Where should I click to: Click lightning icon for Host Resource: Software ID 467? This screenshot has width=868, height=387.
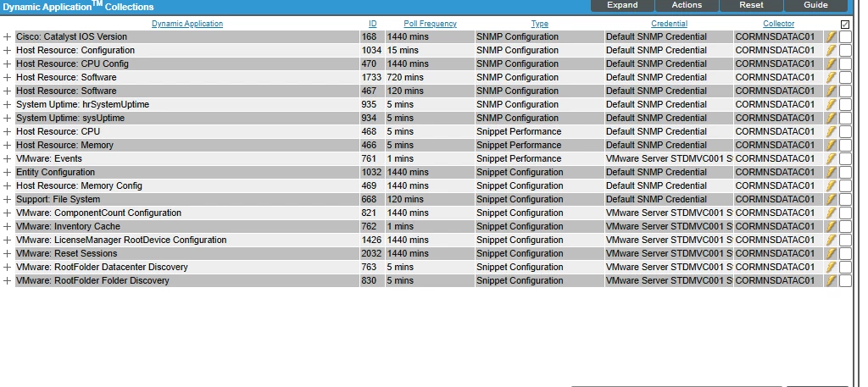pos(831,91)
